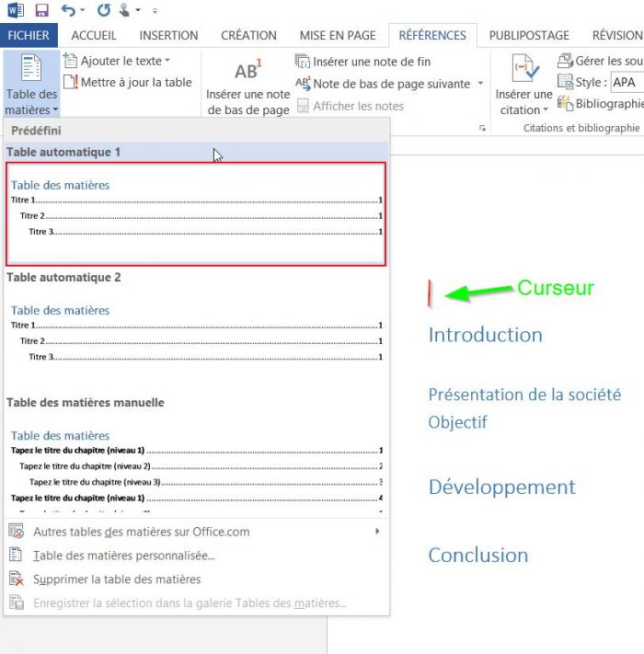This screenshot has width=644, height=654.
Task: Click the Présentation de la société heading
Action: click(x=524, y=395)
